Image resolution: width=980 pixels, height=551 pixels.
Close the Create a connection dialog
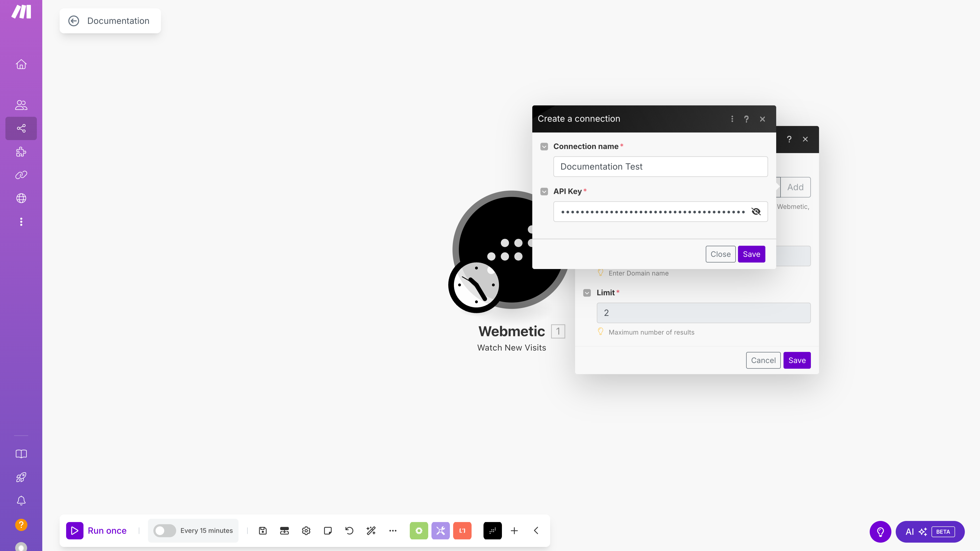[x=762, y=119]
